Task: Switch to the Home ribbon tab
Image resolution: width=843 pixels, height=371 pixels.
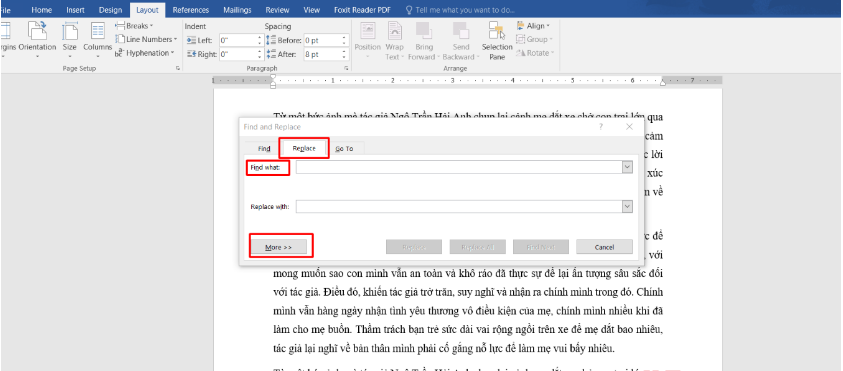Action: point(42,10)
